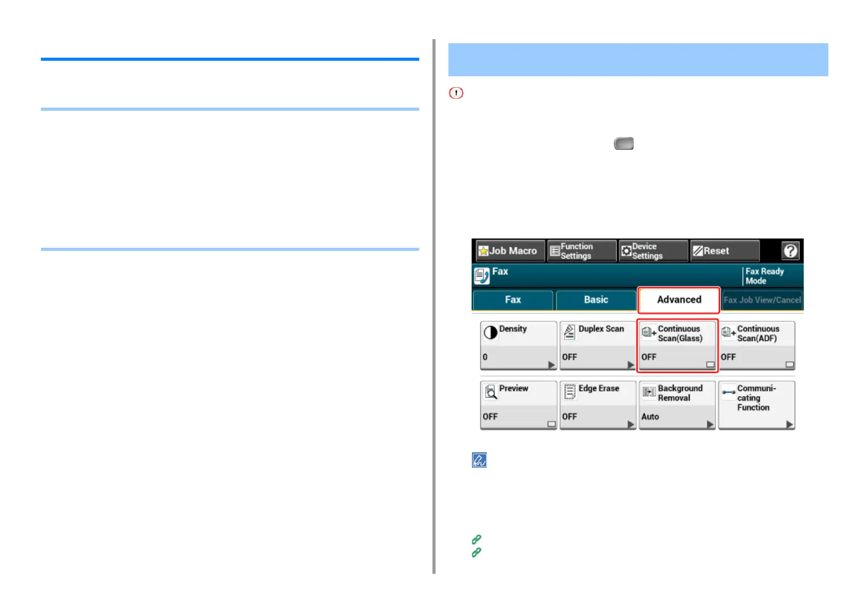Click the gray key button image
This screenshot has width=868, height=613.
click(x=624, y=143)
